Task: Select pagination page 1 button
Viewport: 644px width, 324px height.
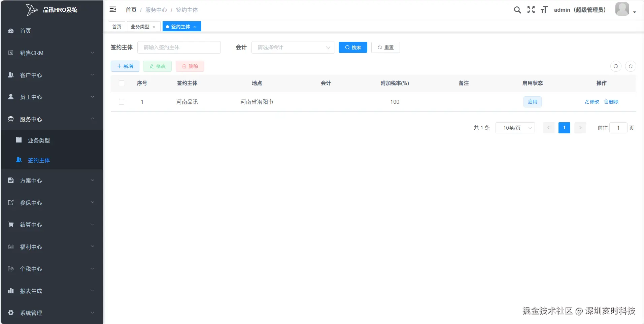Action: [564, 128]
